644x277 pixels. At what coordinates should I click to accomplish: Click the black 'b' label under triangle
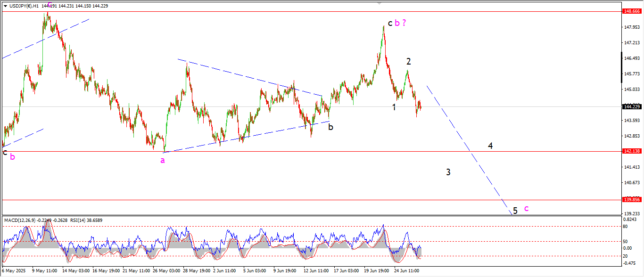pyautogui.click(x=331, y=127)
